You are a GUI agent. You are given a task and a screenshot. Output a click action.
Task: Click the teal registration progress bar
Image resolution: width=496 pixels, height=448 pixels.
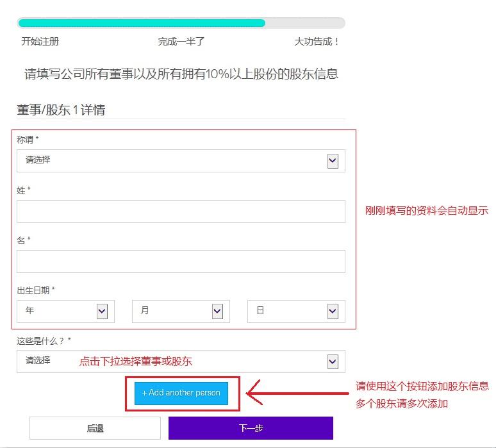click(142, 23)
